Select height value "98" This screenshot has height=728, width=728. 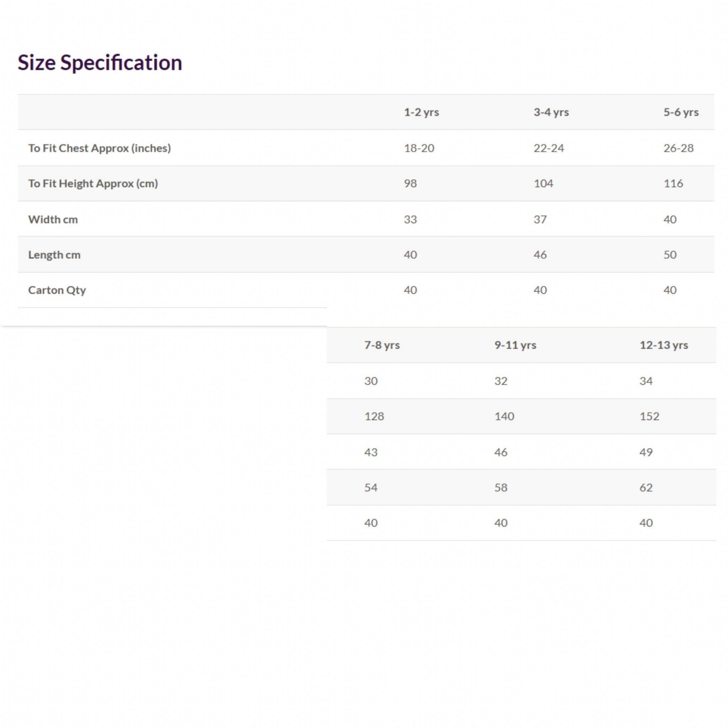coord(410,183)
